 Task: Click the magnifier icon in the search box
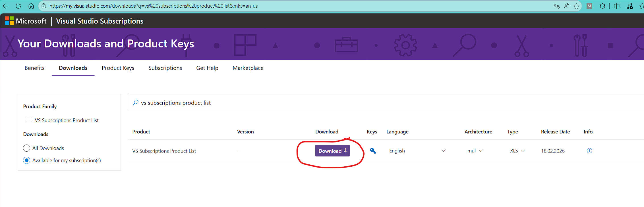click(136, 103)
